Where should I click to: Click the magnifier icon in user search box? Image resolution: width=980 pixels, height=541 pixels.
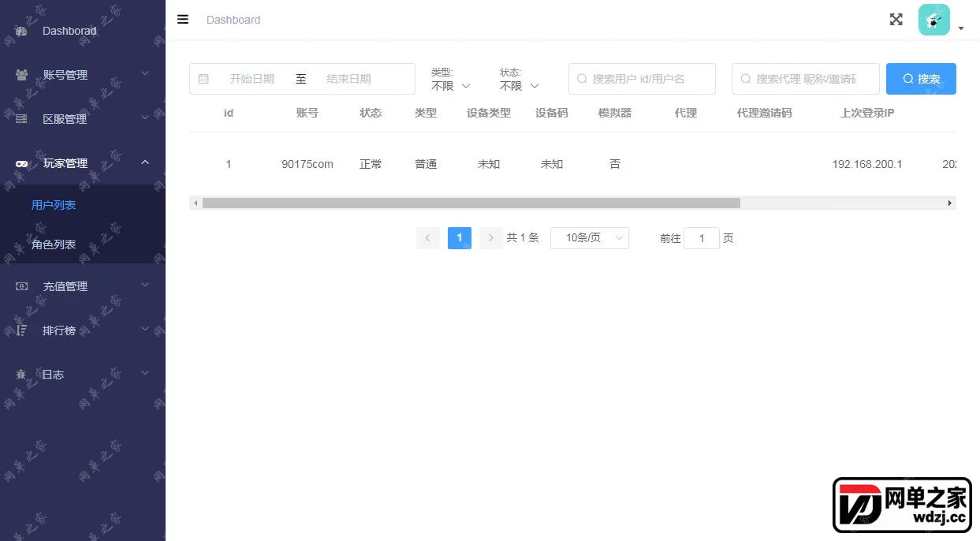point(583,79)
